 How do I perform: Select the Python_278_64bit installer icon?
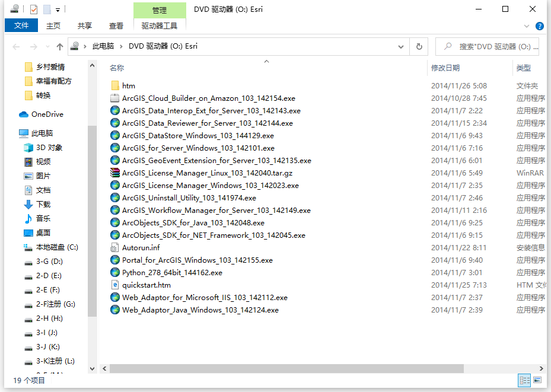coord(115,273)
